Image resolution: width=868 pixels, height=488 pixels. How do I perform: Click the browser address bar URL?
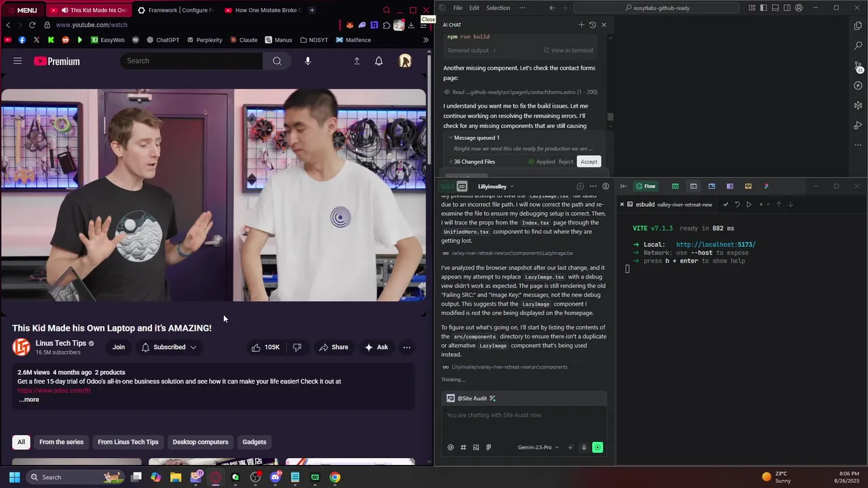coord(92,25)
